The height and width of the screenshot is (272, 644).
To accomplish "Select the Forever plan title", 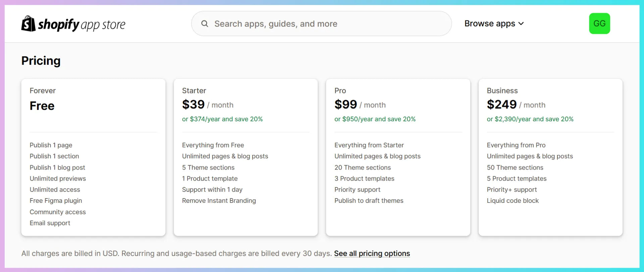I will [43, 91].
